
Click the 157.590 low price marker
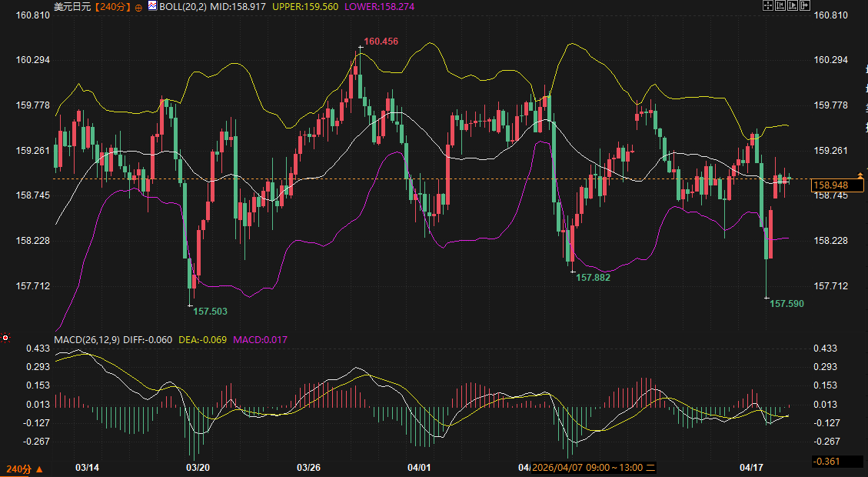tap(787, 304)
